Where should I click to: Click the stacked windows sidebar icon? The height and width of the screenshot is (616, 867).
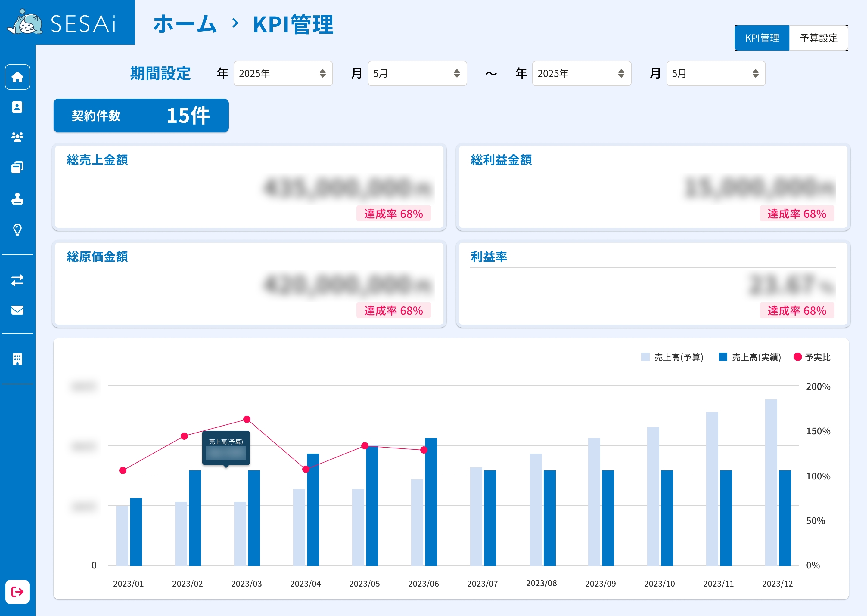[x=17, y=167]
